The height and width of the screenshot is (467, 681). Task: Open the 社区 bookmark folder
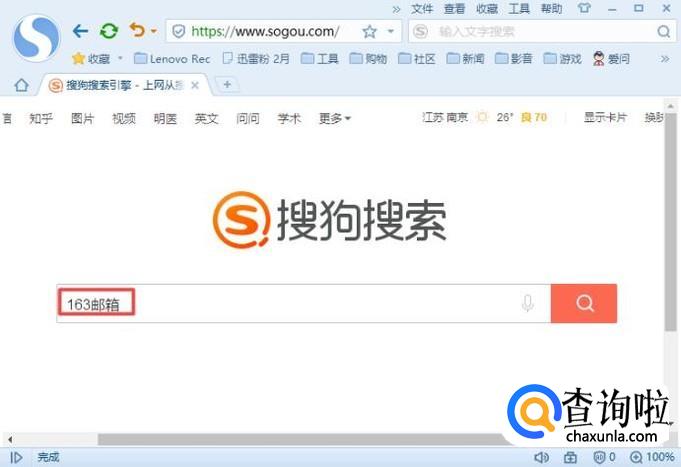(x=417, y=59)
